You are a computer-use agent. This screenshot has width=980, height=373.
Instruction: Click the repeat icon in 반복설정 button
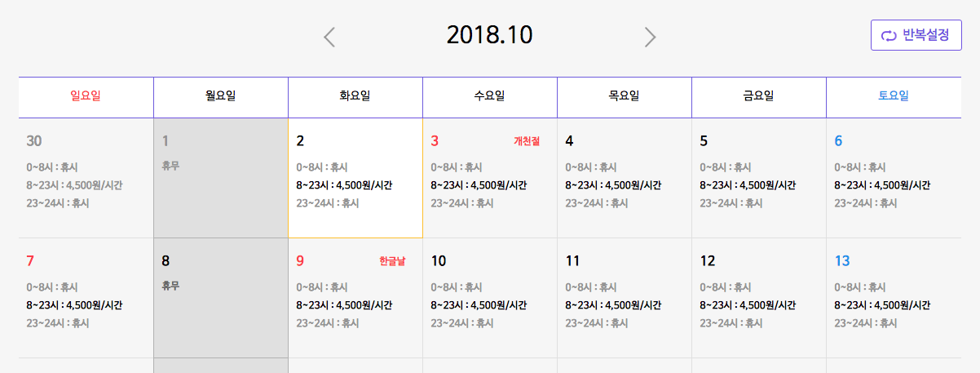tap(890, 36)
